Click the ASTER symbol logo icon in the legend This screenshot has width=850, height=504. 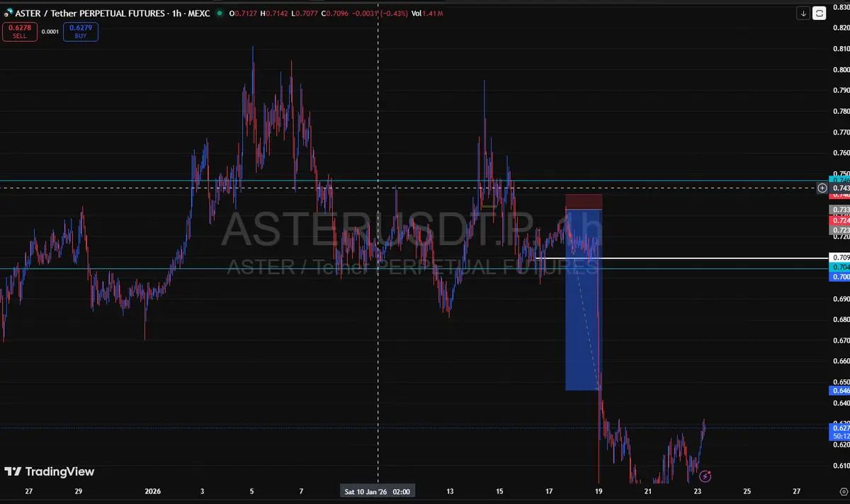pyautogui.click(x=7, y=13)
